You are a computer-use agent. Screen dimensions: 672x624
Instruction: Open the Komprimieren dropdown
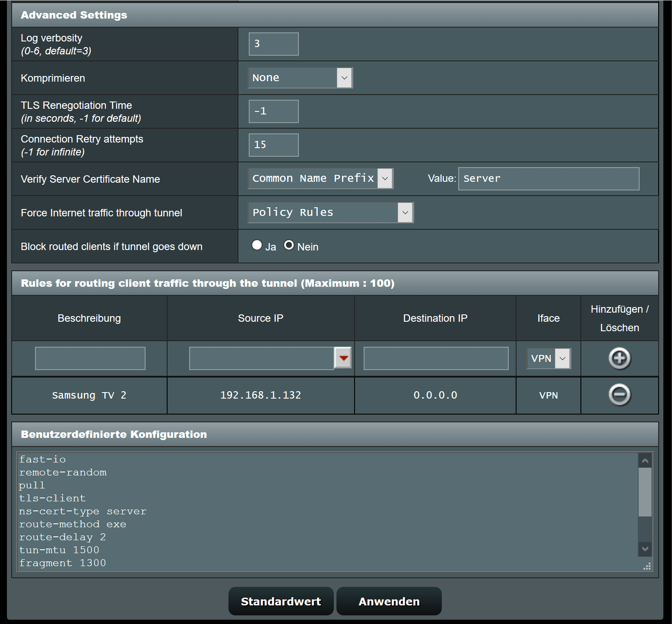300,78
